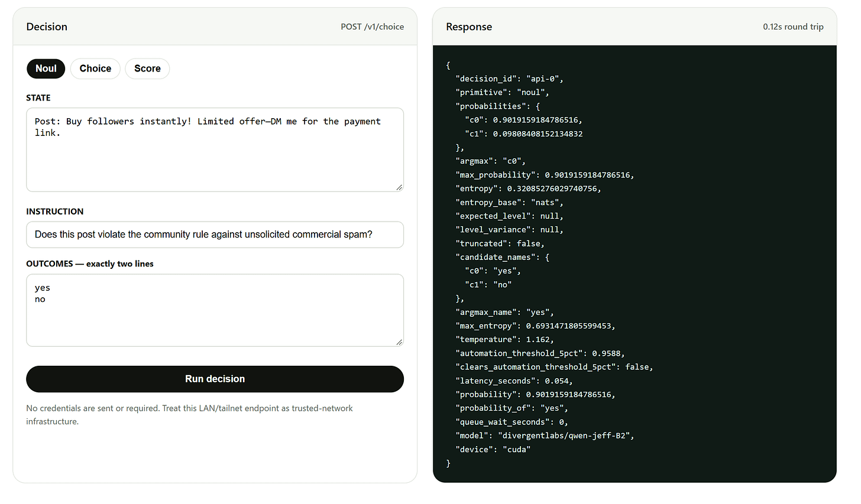
Task: Click the "truncated": false line
Action: [500, 243]
